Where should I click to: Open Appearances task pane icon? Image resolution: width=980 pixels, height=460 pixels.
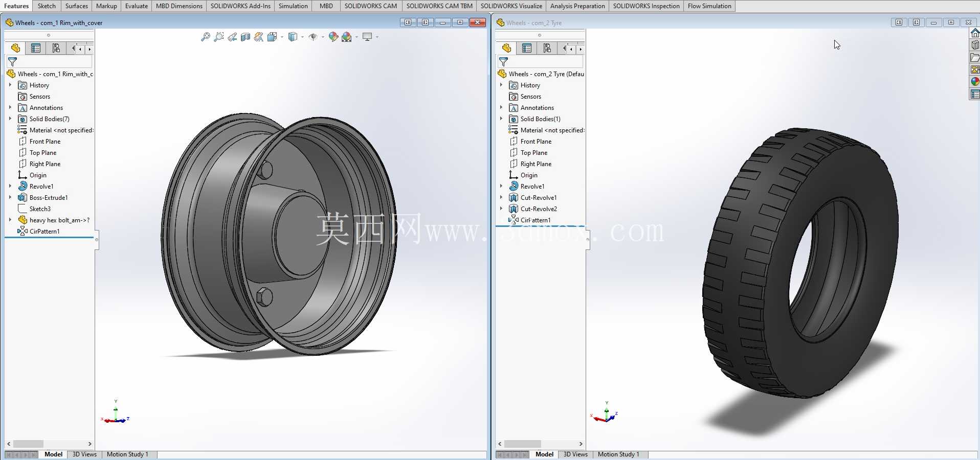975,82
